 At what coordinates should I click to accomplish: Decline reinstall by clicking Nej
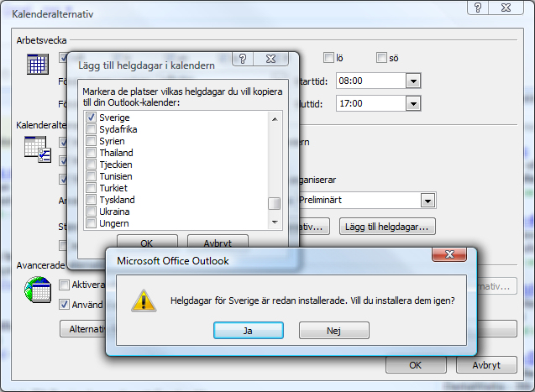tap(334, 330)
